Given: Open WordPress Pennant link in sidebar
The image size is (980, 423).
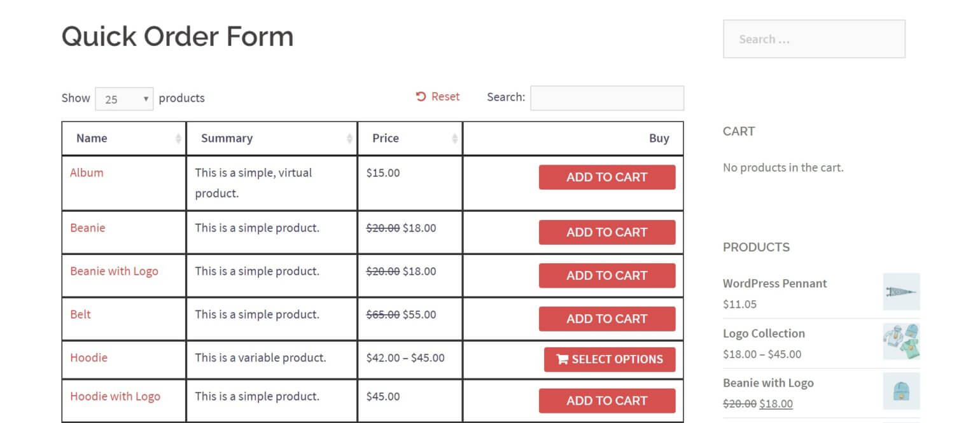Looking at the screenshot, I should pos(774,284).
